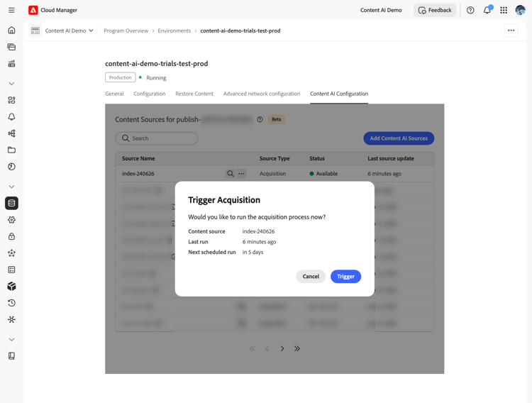Click the content sources Search field
Screen dimensions: 532x403
[x=157, y=138]
